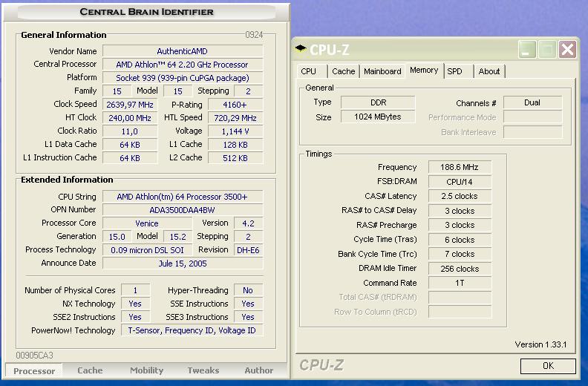Image resolution: width=588 pixels, height=386 pixels.
Task: Select the Processor tab in Central Brain Identifier
Action: point(34,371)
